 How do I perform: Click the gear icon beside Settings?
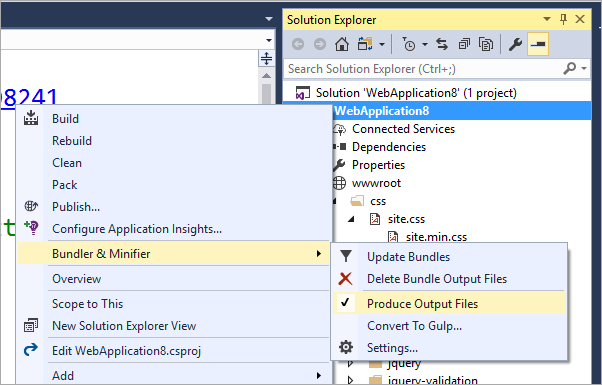pyautogui.click(x=346, y=347)
